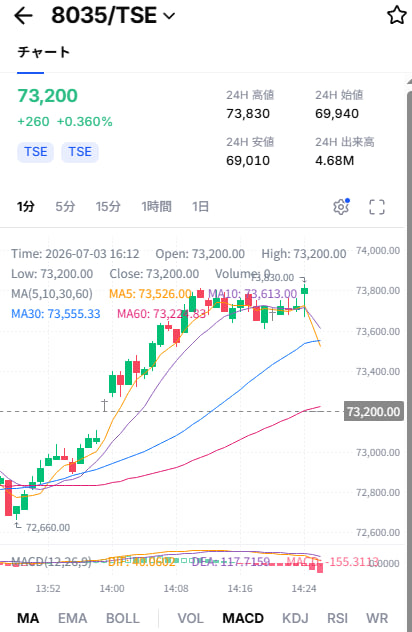Enable the MA indicator
Image resolution: width=412 pixels, height=632 pixels.
tap(28, 618)
